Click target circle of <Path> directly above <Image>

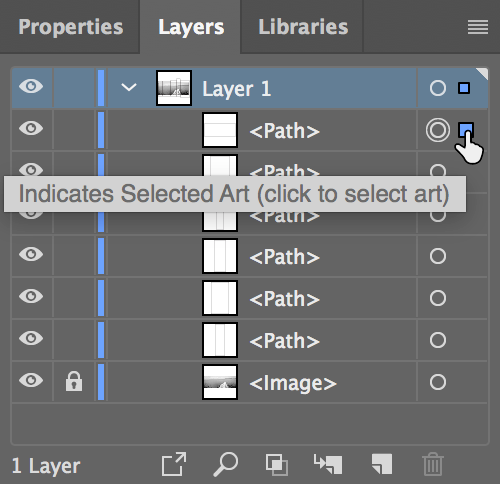[x=438, y=340]
